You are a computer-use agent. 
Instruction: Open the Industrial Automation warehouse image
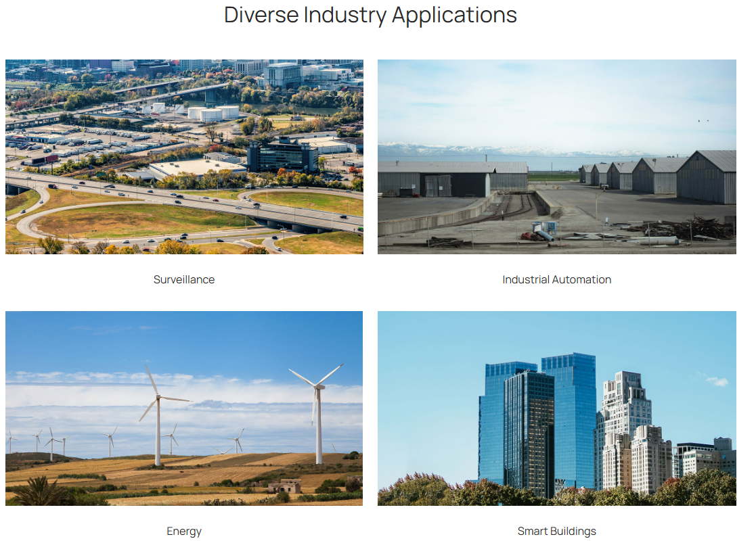point(556,157)
